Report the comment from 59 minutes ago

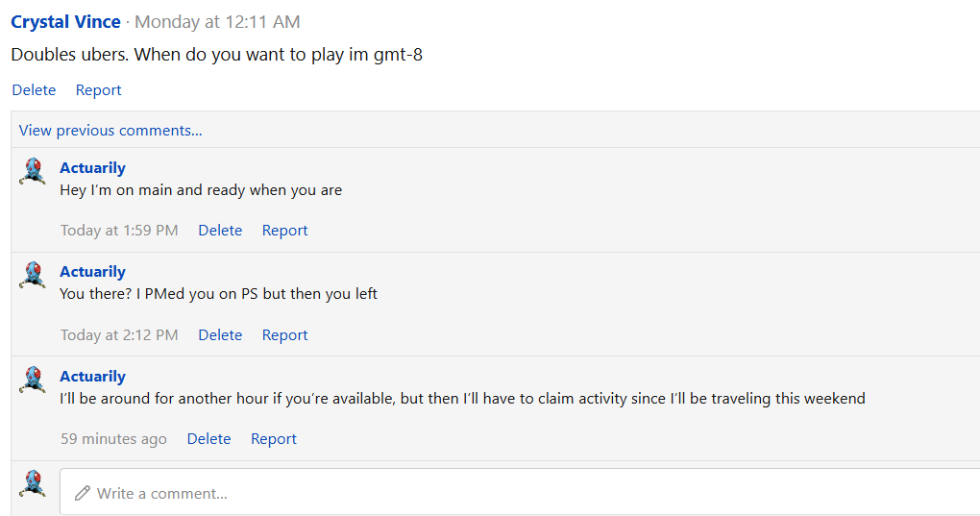click(273, 439)
